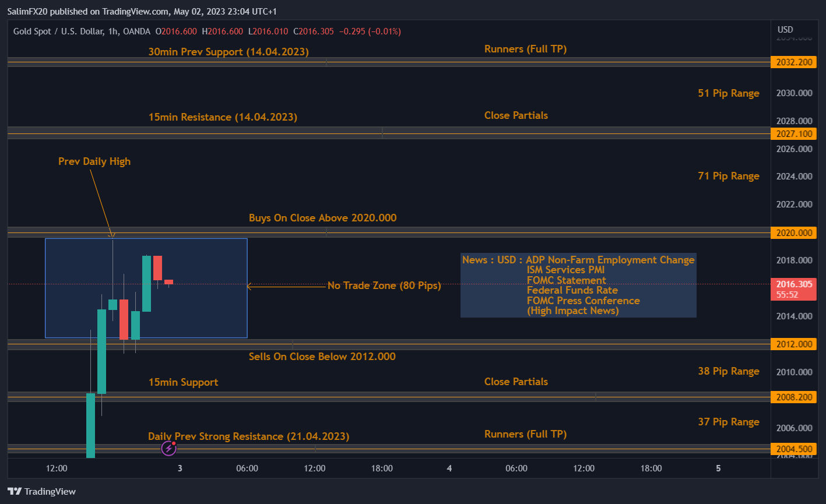Click the current price 2016.305 label
The height and width of the screenshot is (504, 826).
pos(793,284)
